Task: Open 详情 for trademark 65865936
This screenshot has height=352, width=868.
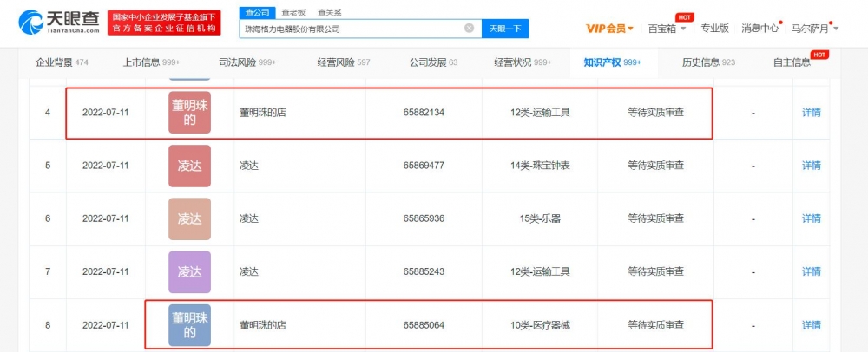Action: click(811, 218)
